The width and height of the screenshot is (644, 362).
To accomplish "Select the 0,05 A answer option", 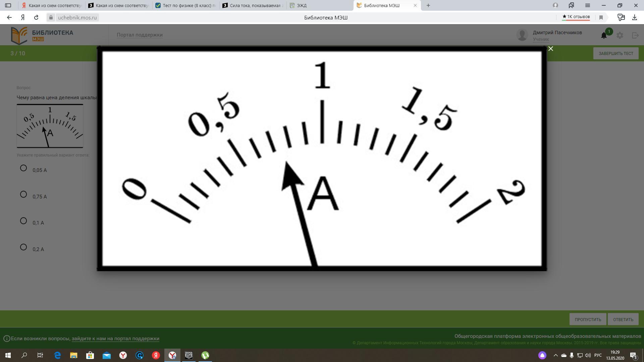I will click(x=23, y=168).
